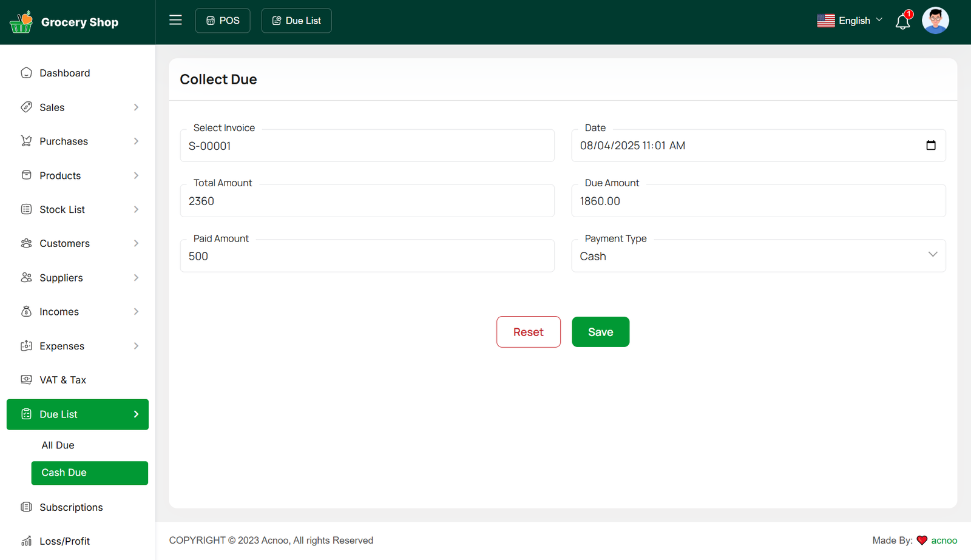The image size is (971, 560).
Task: Click the user profile avatar
Action: [x=935, y=21]
